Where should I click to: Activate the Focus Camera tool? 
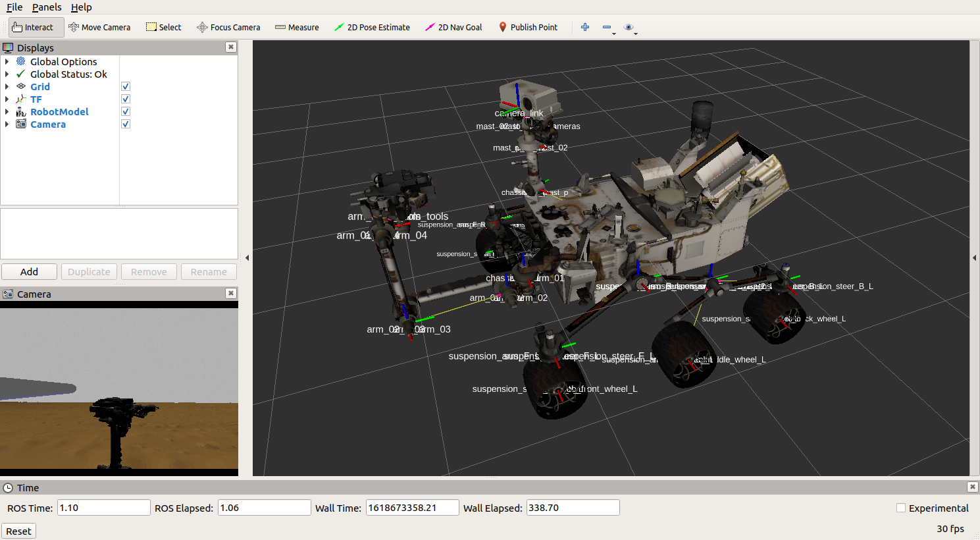228,27
